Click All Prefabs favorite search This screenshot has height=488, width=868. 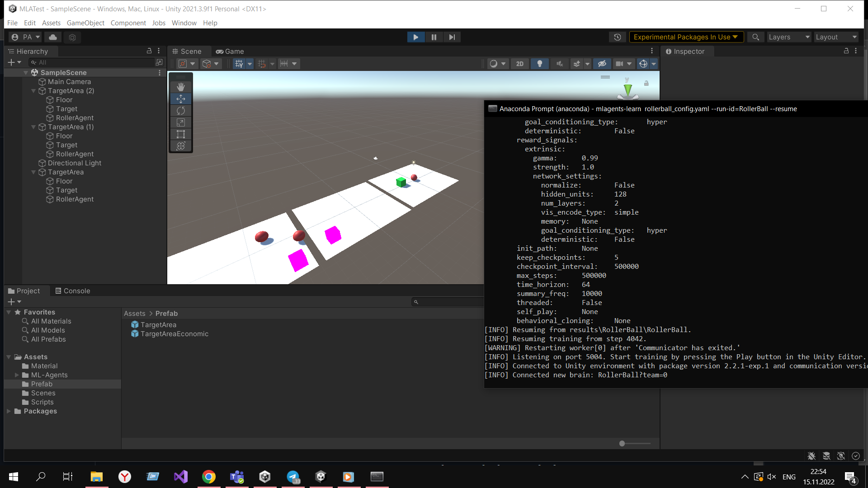(x=48, y=339)
